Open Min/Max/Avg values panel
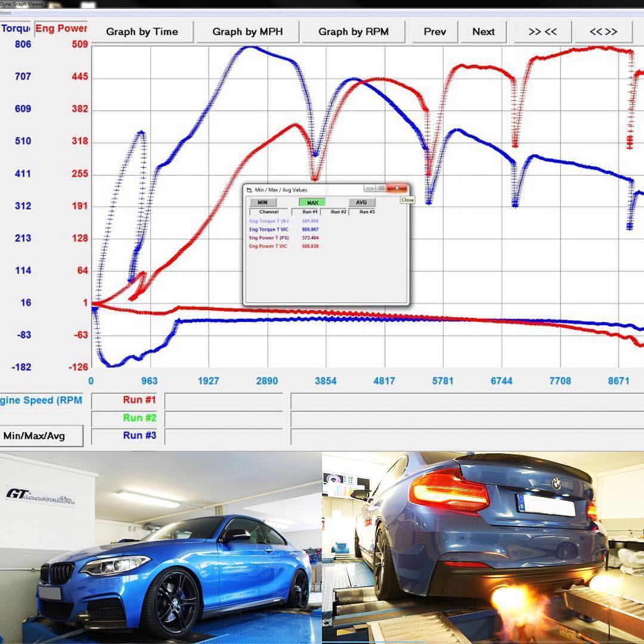 coord(42,436)
